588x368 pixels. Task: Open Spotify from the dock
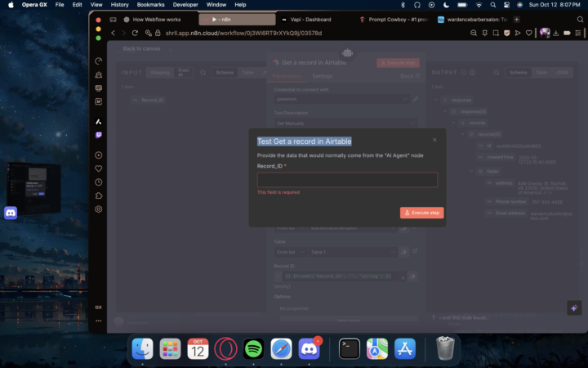(x=253, y=349)
